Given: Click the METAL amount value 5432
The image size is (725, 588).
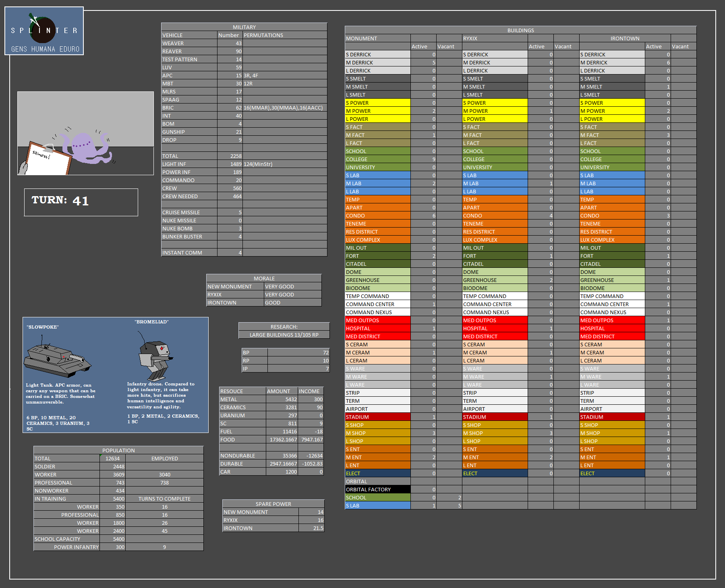Looking at the screenshot, I should [282, 399].
